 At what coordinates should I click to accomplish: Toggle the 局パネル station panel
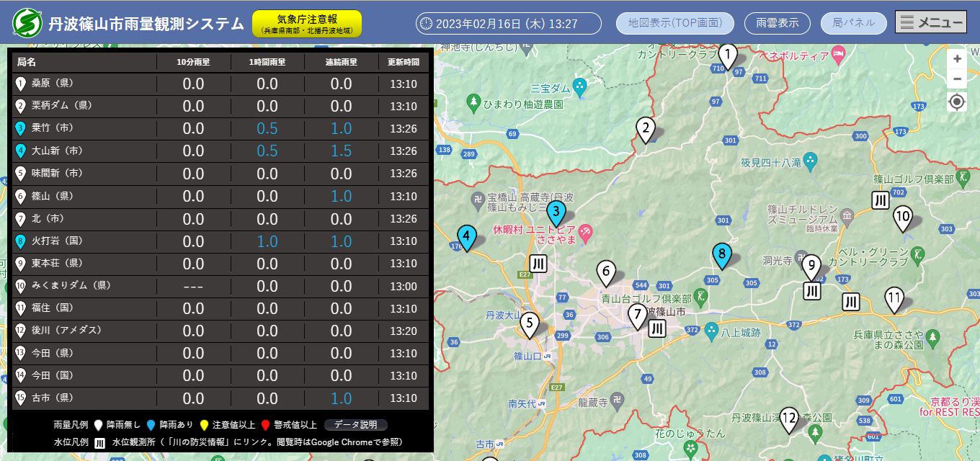click(853, 23)
